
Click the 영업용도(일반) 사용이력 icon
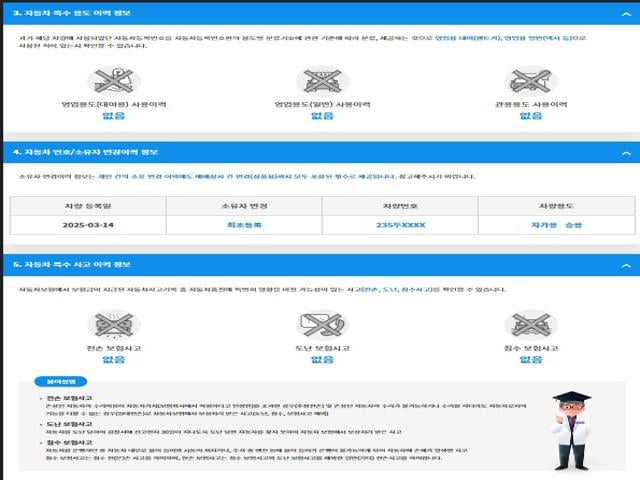pos(322,80)
